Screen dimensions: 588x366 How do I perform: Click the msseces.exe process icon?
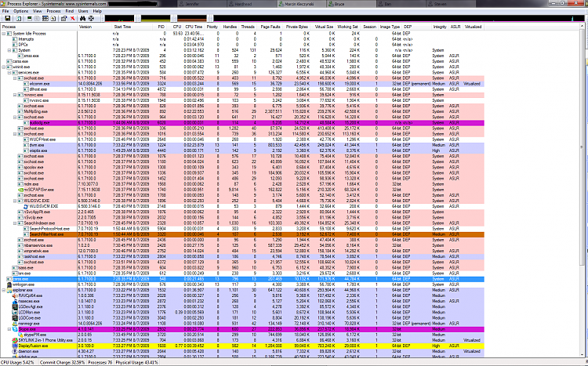[x=15, y=301]
